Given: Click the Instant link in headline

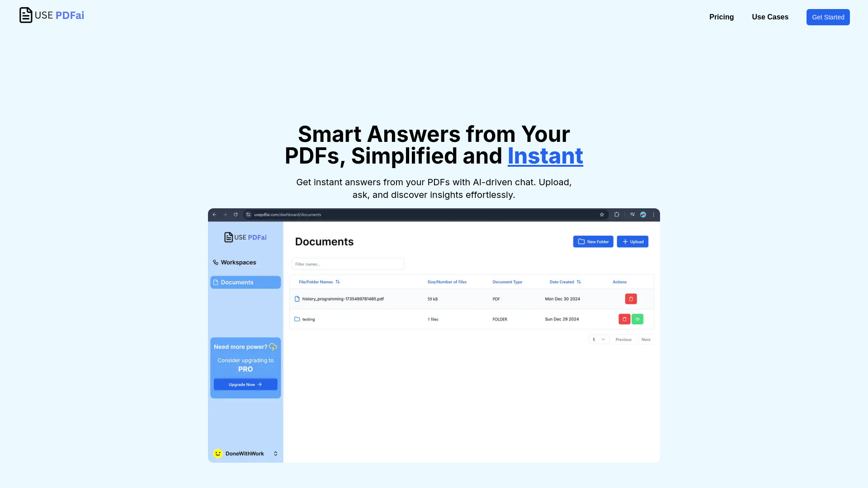Looking at the screenshot, I should click(545, 155).
